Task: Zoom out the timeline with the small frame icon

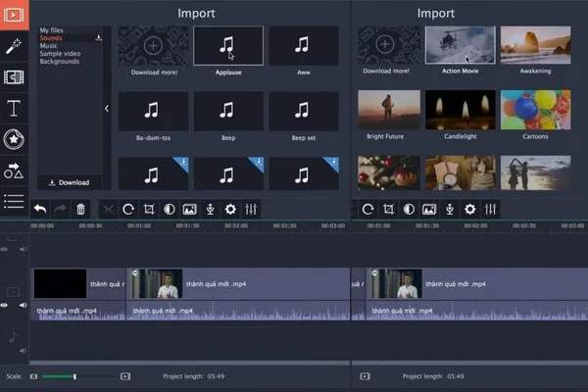Action: click(33, 376)
